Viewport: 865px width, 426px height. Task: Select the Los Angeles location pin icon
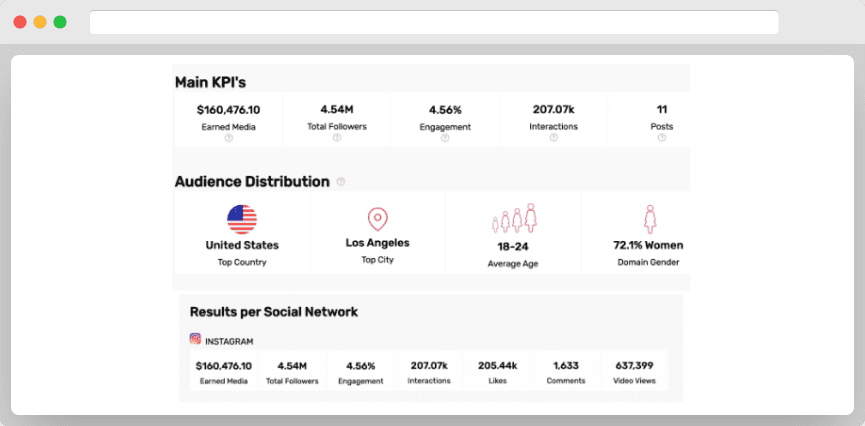tap(377, 219)
